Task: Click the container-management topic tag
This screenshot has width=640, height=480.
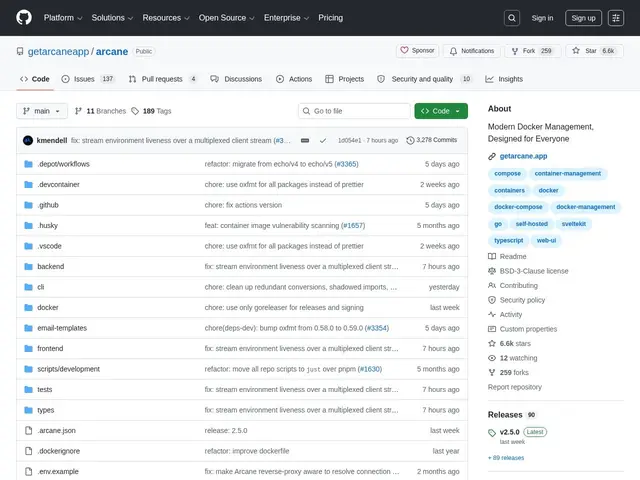Action: coord(568,173)
